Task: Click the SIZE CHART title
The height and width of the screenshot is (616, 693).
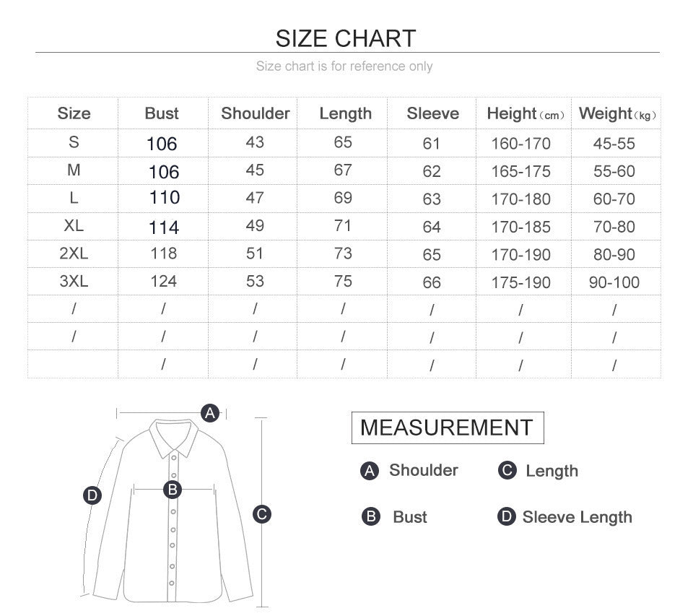Action: pos(346,38)
